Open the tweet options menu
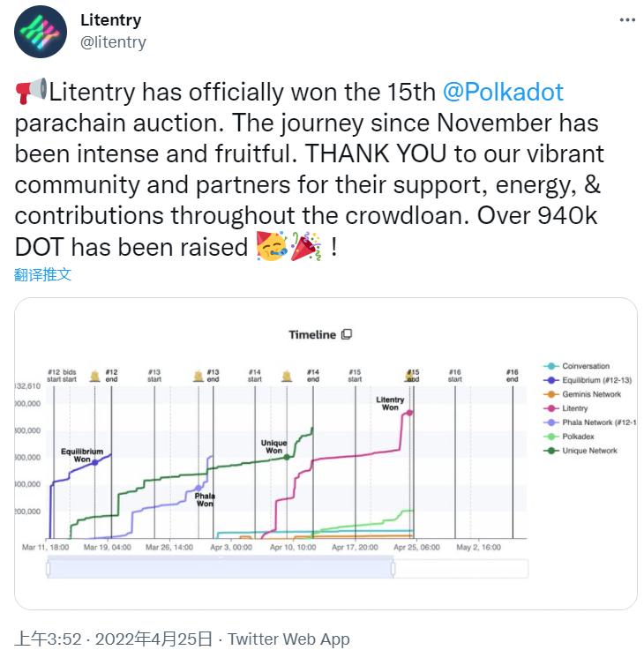This screenshot has width=644, height=665. click(x=624, y=19)
